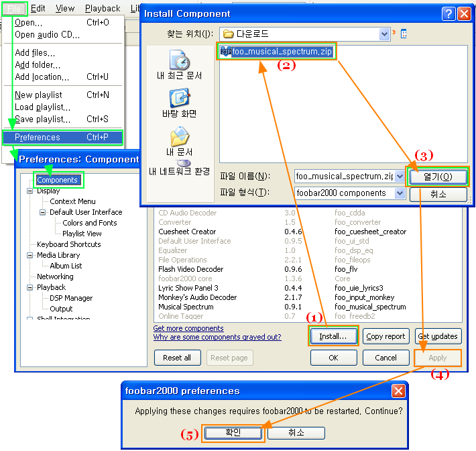Image resolution: width=476 pixels, height=451 pixels.
Task: Choose Add location... menu entry
Action: tap(62, 77)
